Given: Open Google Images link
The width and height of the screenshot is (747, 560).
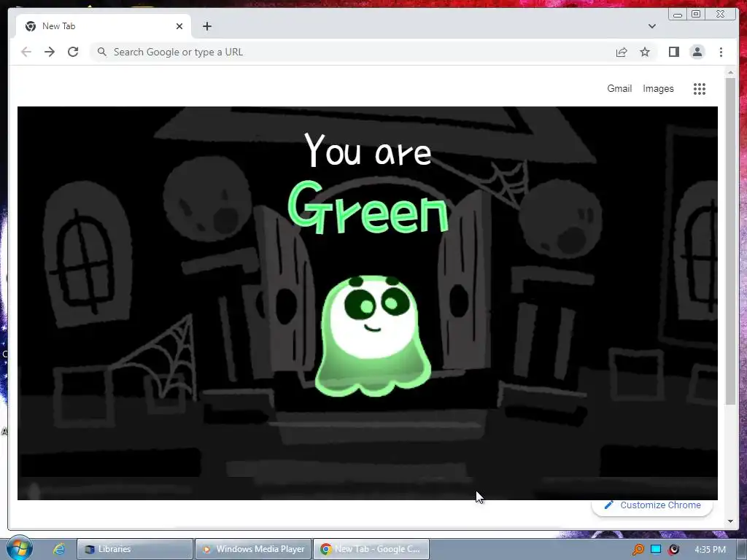Looking at the screenshot, I should tap(658, 88).
